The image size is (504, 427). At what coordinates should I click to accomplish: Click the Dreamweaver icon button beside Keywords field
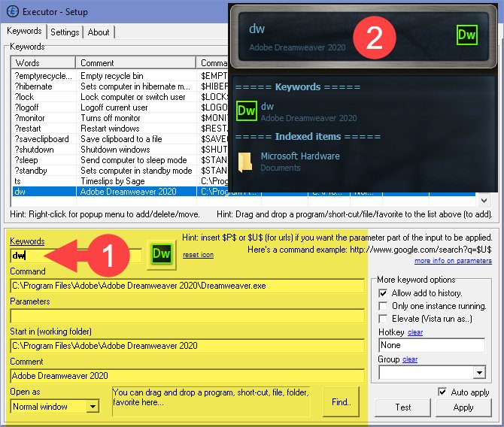pyautogui.click(x=162, y=254)
